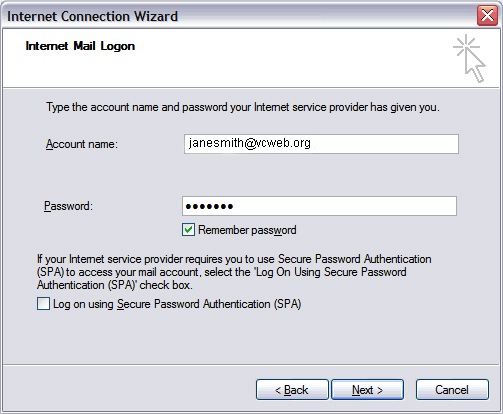The height and width of the screenshot is (414, 503).
Task: Click the janesmith@vcweb.org text
Action: (250, 143)
